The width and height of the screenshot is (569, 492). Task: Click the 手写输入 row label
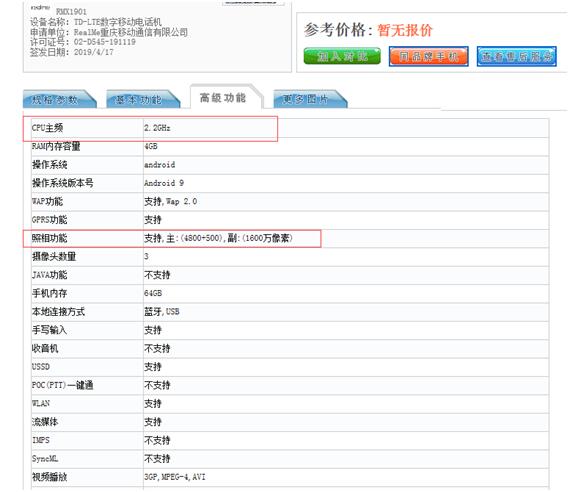pyautogui.click(x=49, y=330)
